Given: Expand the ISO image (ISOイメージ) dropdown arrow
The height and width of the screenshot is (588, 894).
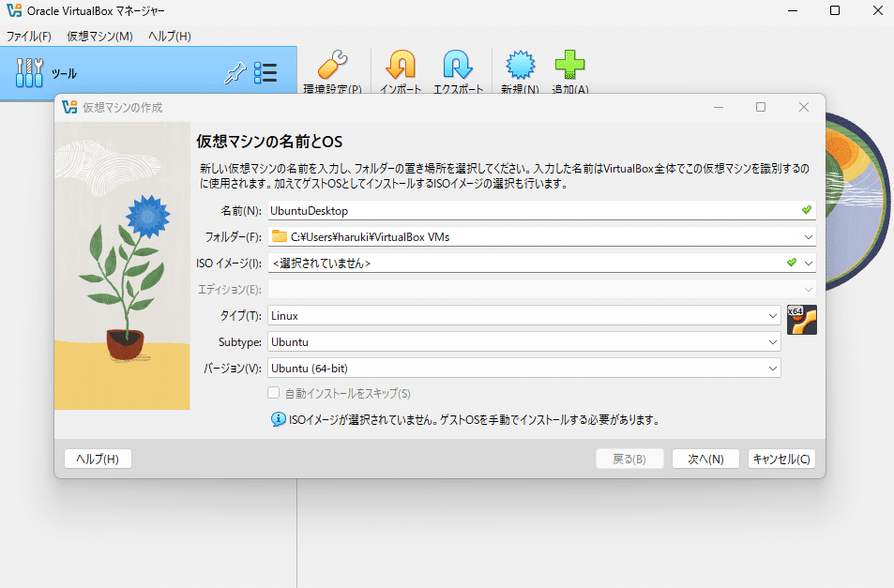Looking at the screenshot, I should click(809, 264).
